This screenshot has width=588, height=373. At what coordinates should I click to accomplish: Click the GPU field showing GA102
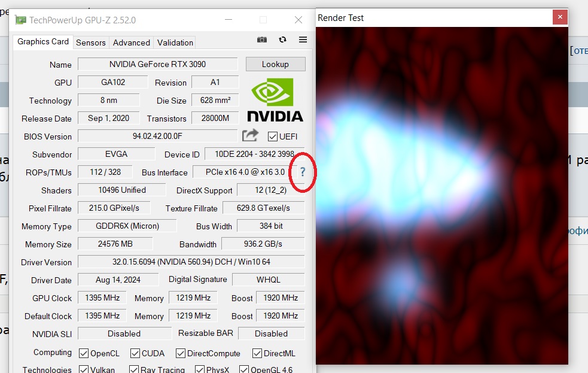click(x=113, y=82)
